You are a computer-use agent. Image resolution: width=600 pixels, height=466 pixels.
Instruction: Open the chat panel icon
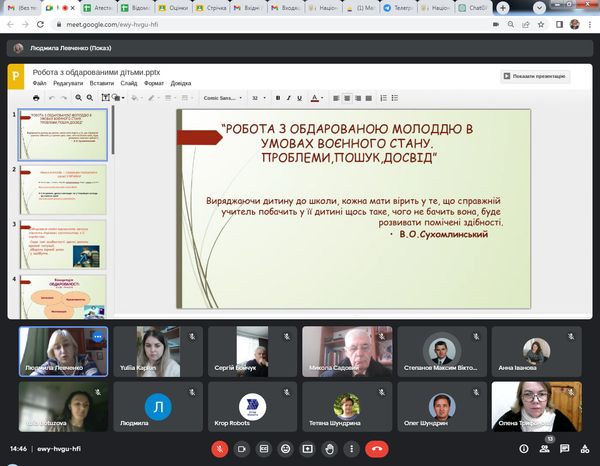566,449
